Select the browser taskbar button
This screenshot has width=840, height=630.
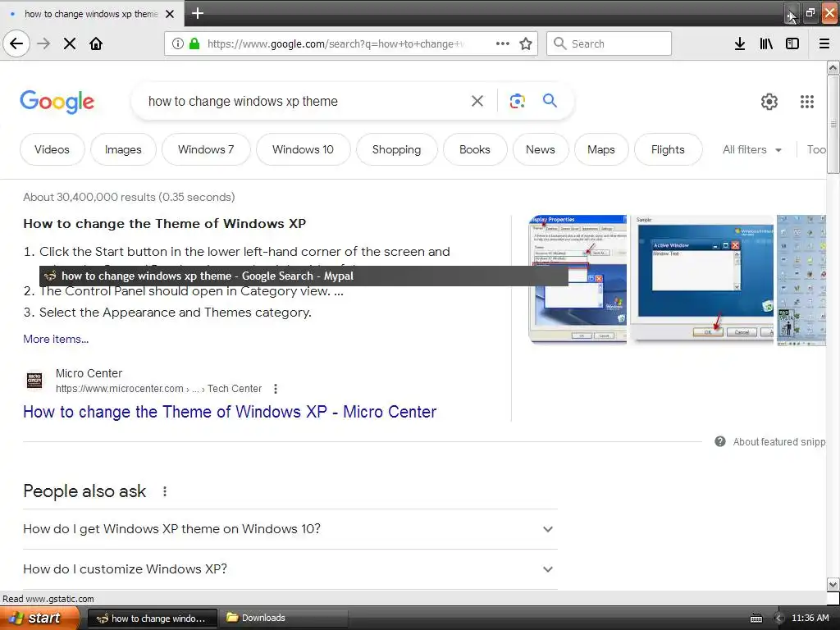152,619
